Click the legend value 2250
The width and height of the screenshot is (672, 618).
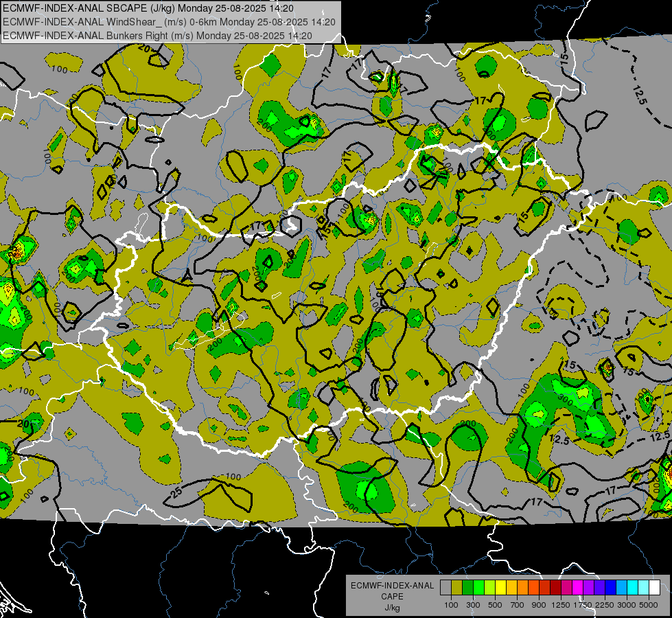point(605,605)
